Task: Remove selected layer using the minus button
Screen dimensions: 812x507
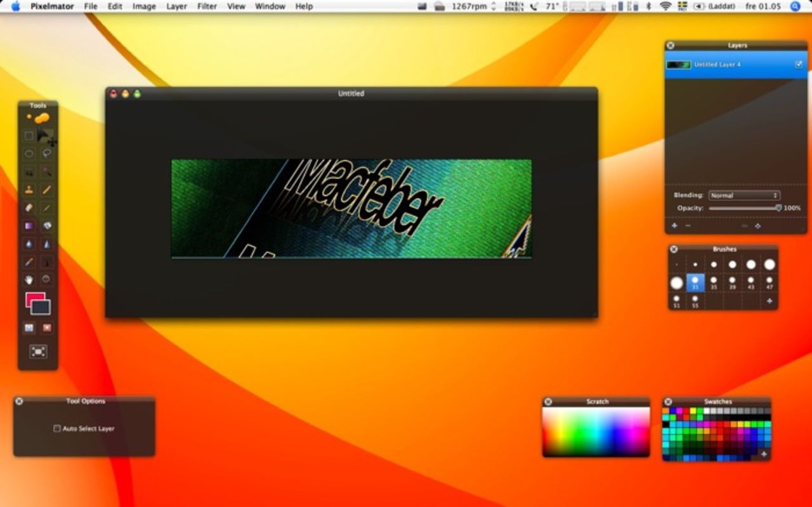Action: 689,226
